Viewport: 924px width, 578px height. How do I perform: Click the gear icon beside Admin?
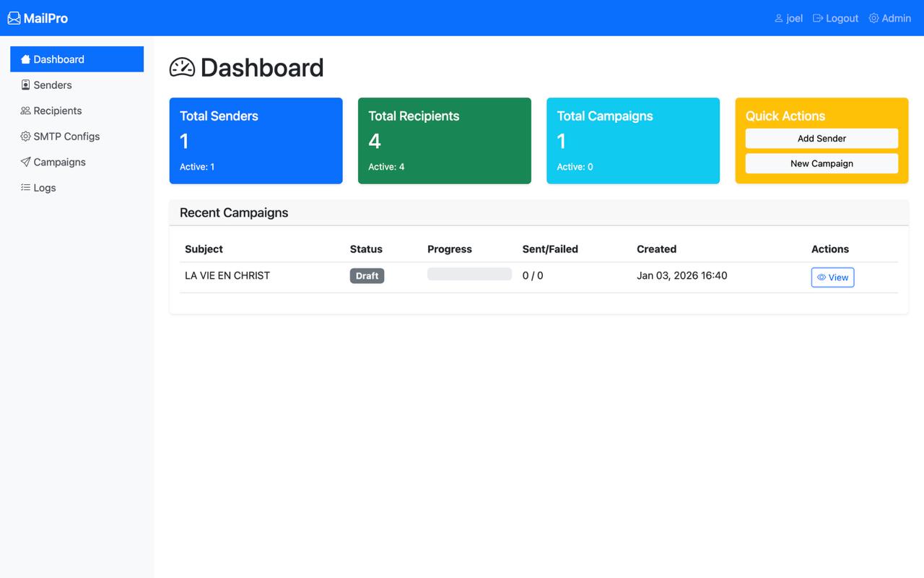[873, 18]
